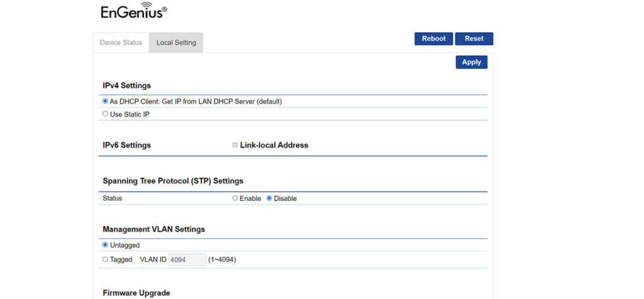This screenshot has height=299, width=644.
Task: Select the As DHCP Client radio option
Action: click(x=106, y=101)
